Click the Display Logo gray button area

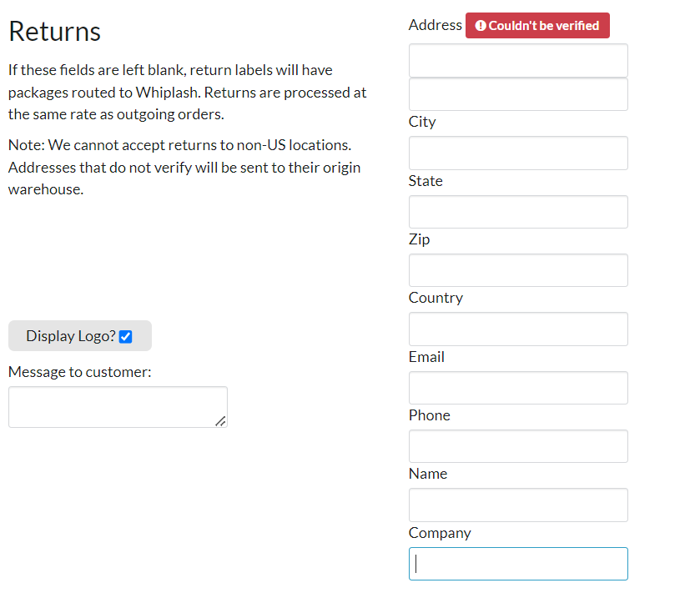click(x=80, y=335)
